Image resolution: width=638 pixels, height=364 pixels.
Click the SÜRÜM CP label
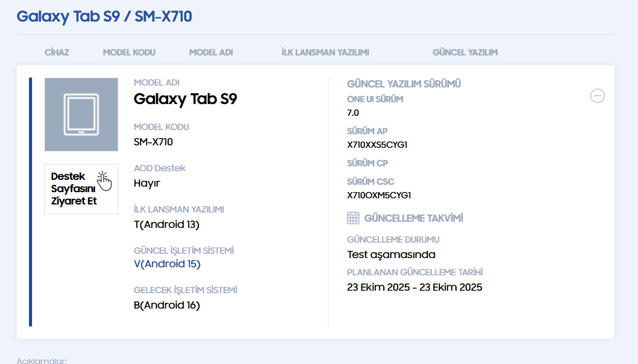coord(367,163)
